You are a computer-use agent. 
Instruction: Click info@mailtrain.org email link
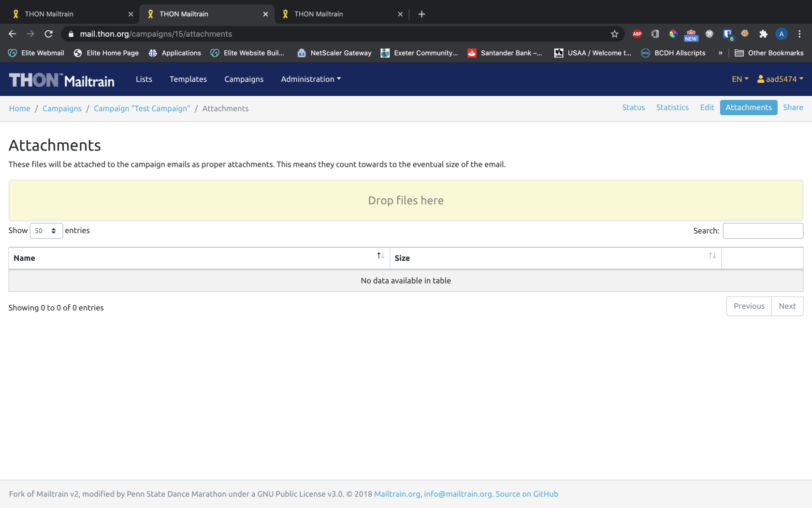coord(458,494)
